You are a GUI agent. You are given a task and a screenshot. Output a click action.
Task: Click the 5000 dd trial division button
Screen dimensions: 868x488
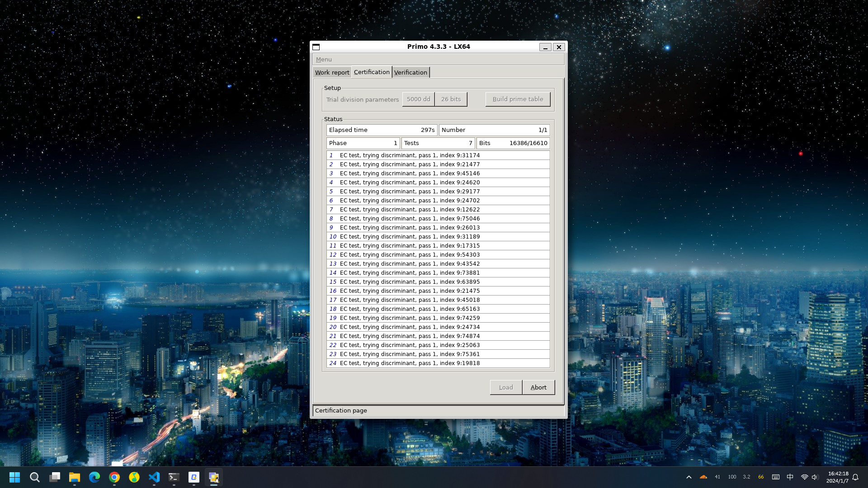pos(418,99)
